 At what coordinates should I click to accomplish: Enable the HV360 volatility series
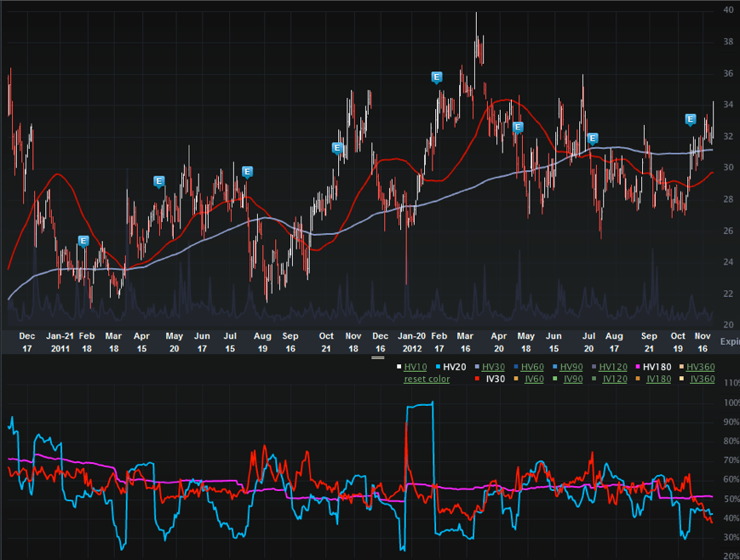[x=701, y=367]
